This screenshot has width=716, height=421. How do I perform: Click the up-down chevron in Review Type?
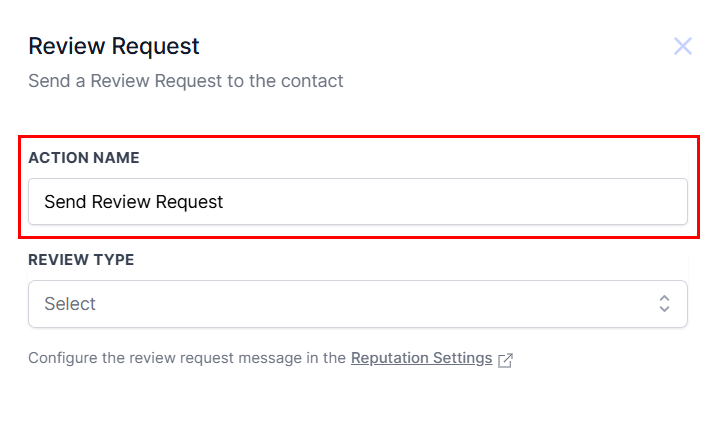[x=664, y=304]
